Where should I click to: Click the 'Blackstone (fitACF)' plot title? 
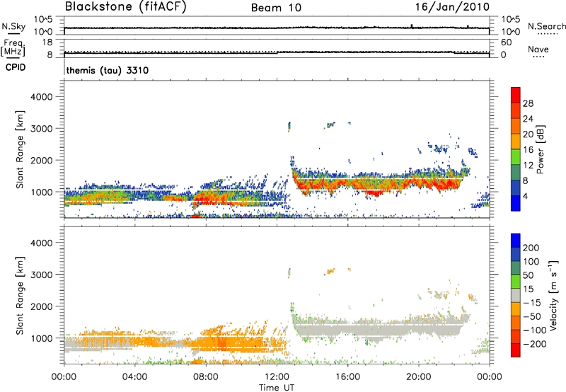click(x=126, y=6)
